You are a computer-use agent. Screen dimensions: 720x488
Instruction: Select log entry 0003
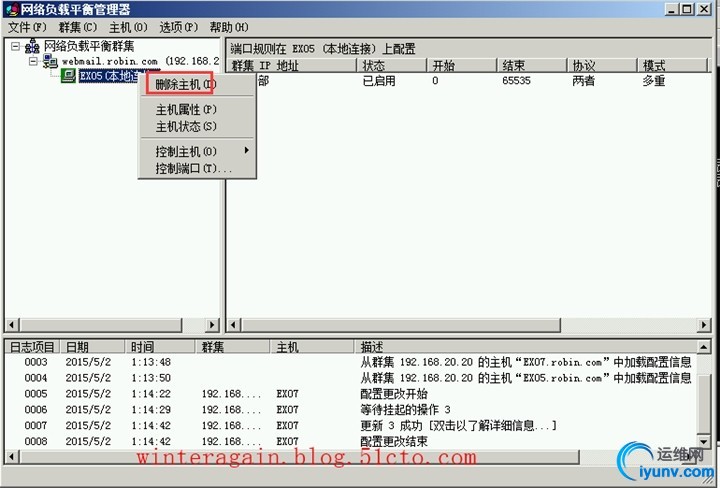tap(351, 362)
